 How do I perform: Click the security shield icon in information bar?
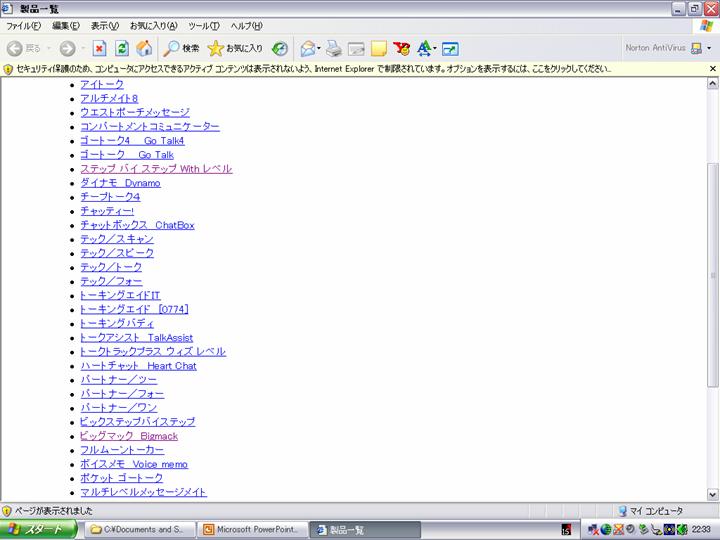pyautogui.click(x=8, y=69)
